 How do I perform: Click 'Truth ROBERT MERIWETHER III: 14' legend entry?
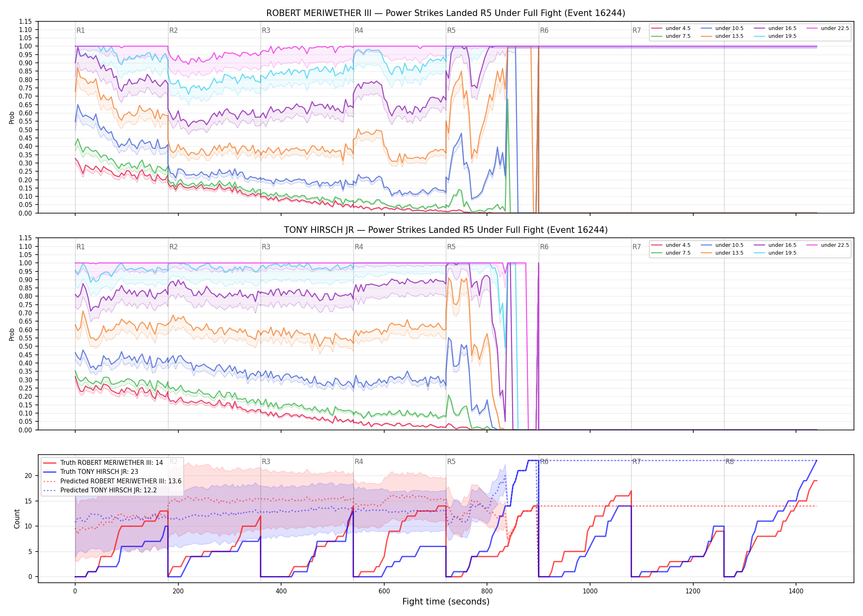pos(103,463)
